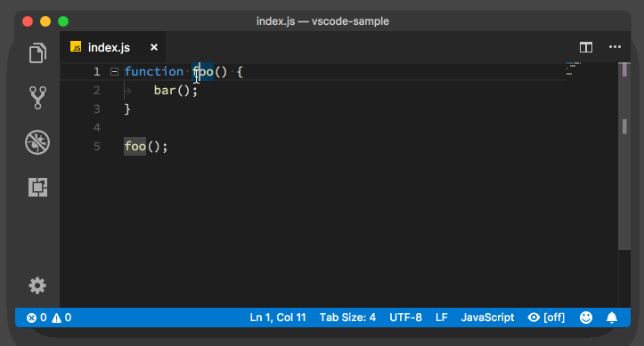The height and width of the screenshot is (346, 644).
Task: Click the UTF-8 encoding selector
Action: click(405, 318)
